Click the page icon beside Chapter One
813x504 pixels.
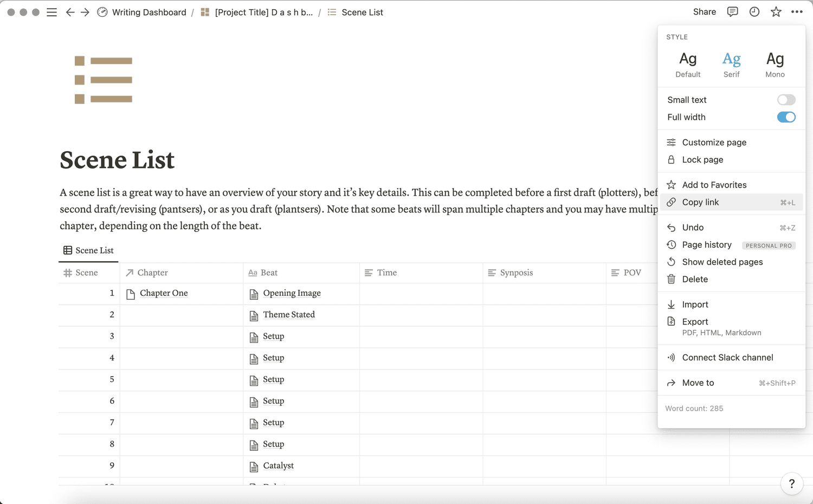point(130,293)
